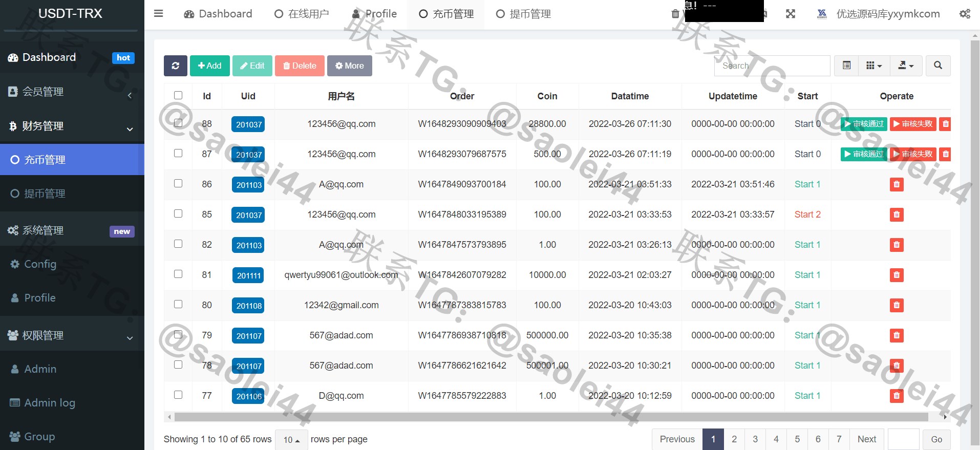Delete order row 86 via trash icon
Viewport: 980px width, 450px height.
pyautogui.click(x=897, y=184)
